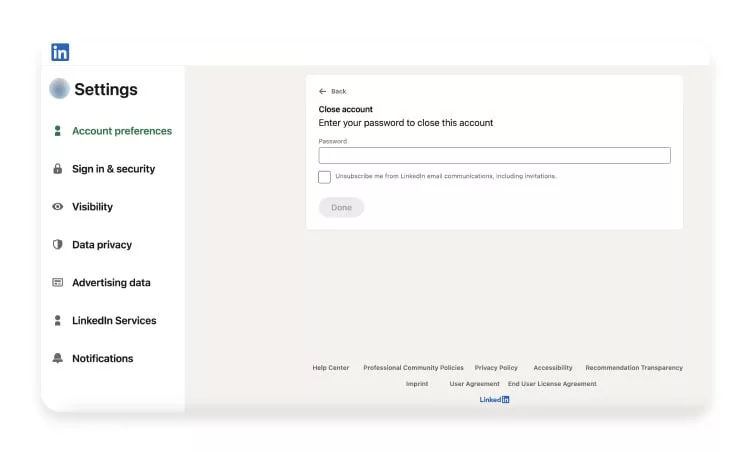
Task: Open Recommendation Transparency link
Action: coord(634,368)
